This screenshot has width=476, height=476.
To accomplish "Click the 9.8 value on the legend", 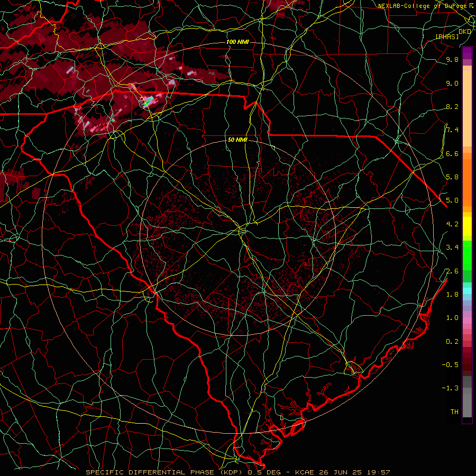I will pos(452,59).
